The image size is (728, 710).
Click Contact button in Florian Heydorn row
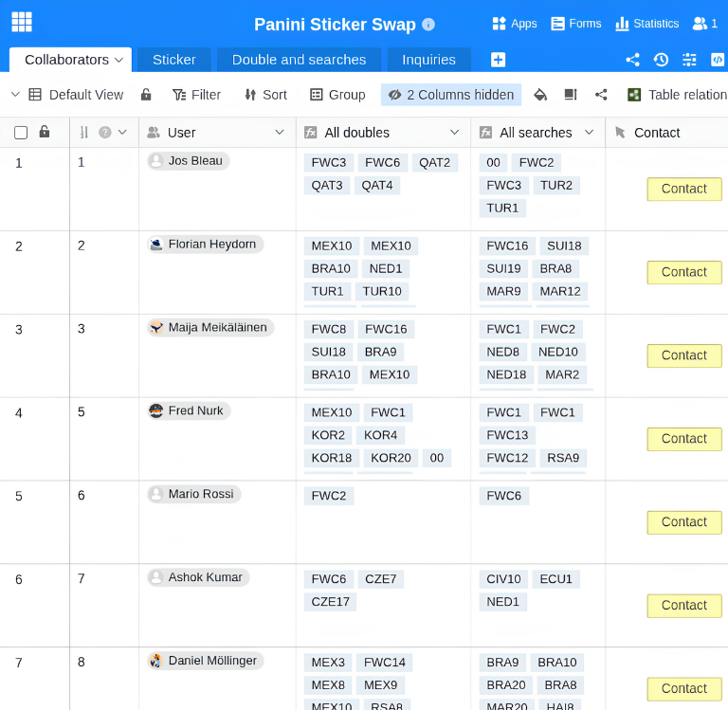(x=684, y=272)
